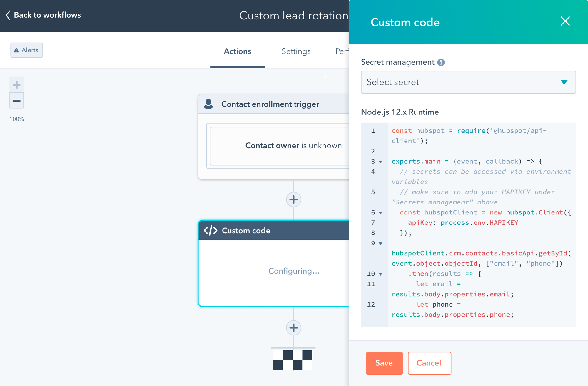Add action below Custom code step
588x386 pixels.
(293, 328)
